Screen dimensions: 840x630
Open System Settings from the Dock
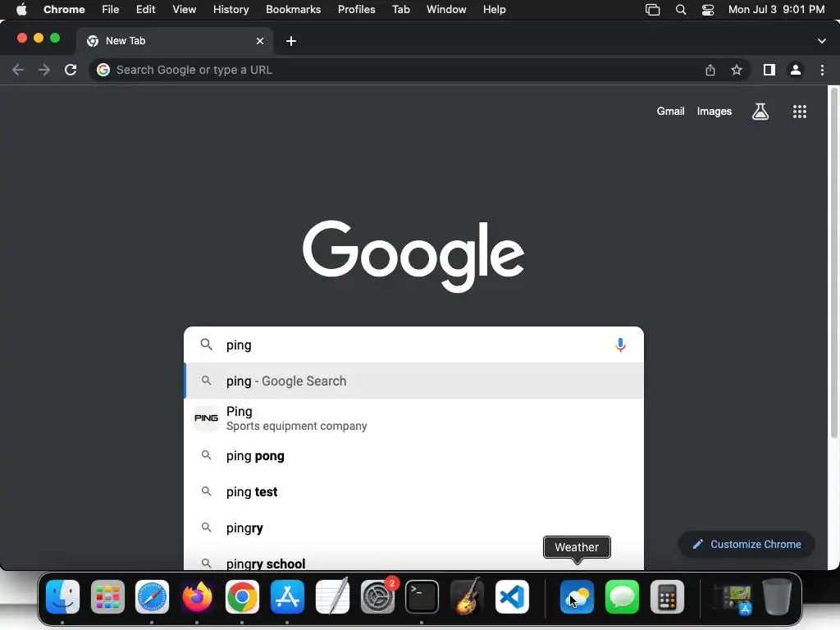377,597
